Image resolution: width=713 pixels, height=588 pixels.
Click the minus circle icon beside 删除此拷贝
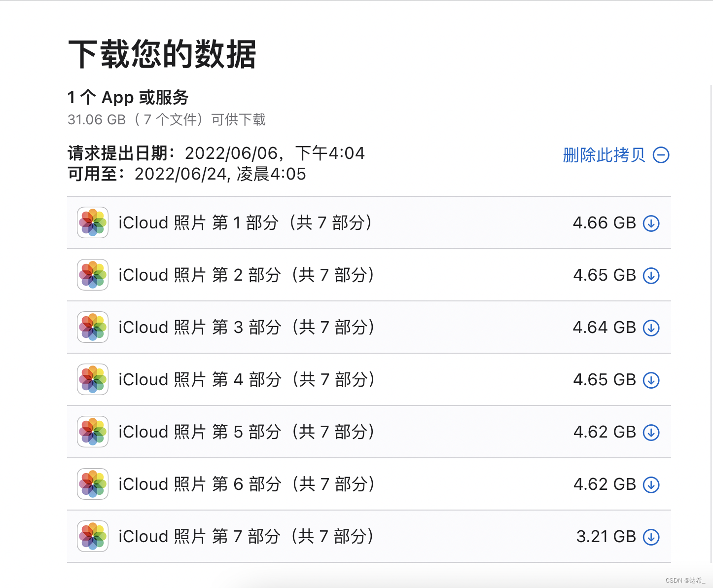coord(661,155)
